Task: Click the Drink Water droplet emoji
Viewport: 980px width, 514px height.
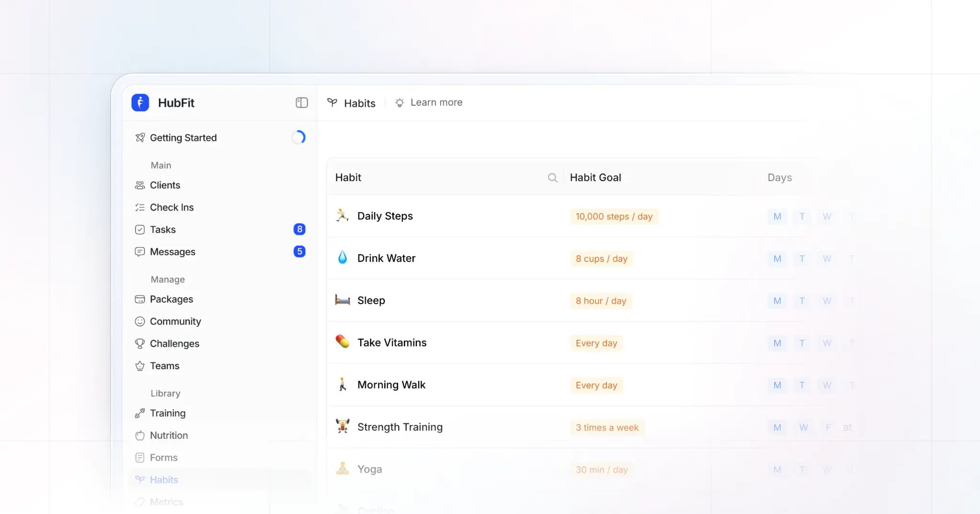Action: [343, 258]
